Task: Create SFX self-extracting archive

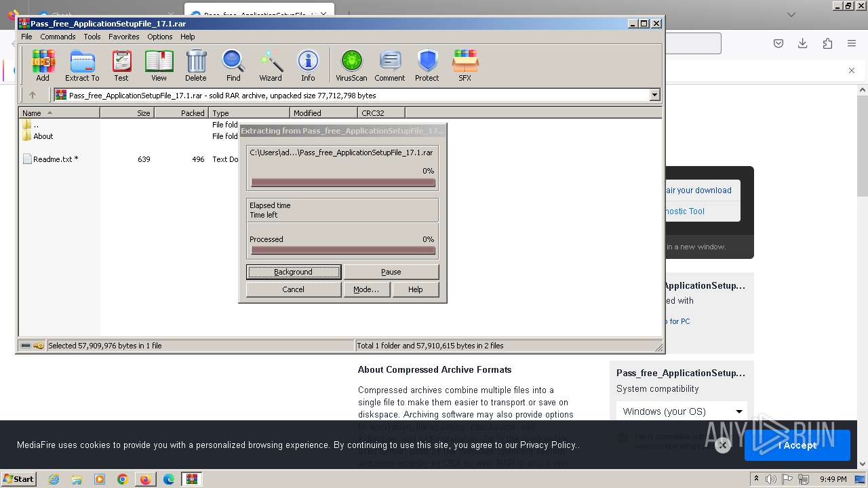Action: tap(465, 66)
